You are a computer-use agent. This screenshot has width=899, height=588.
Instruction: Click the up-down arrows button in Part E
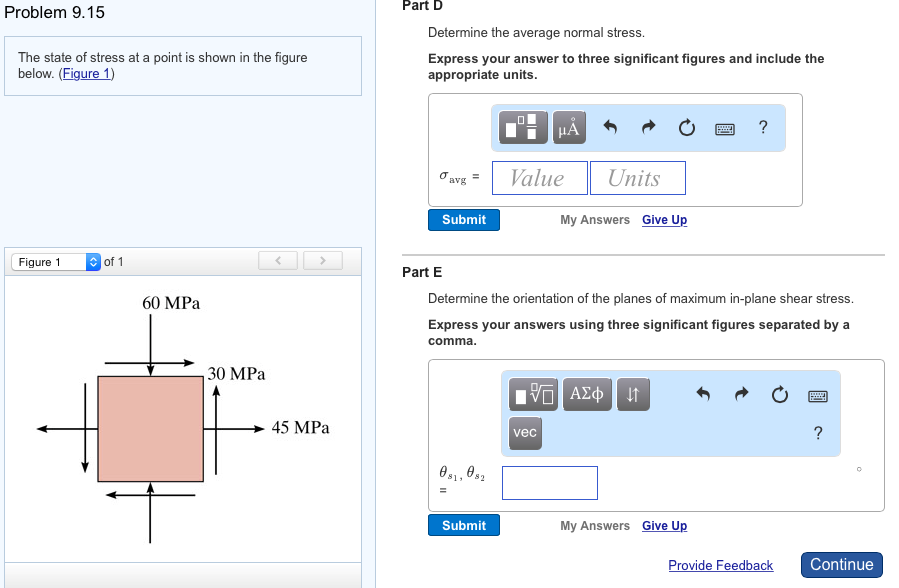pos(633,394)
